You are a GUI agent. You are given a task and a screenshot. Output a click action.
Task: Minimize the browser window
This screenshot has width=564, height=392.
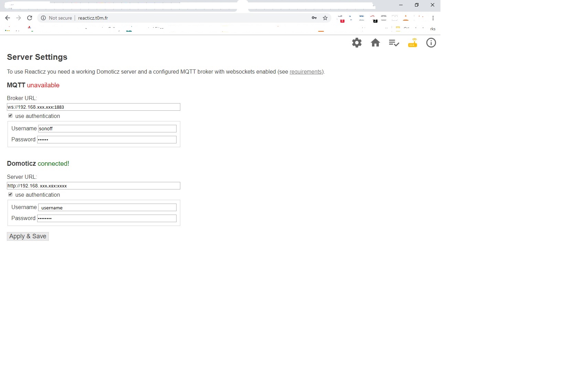pyautogui.click(x=401, y=5)
